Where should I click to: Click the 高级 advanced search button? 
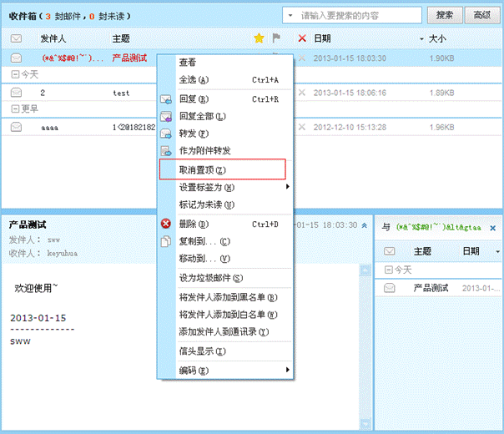pos(481,15)
